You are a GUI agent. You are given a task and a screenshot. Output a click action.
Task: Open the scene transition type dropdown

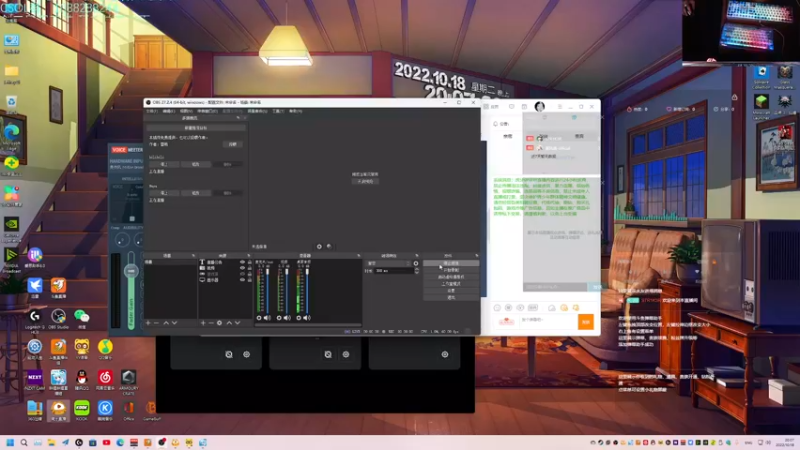pyautogui.click(x=388, y=263)
